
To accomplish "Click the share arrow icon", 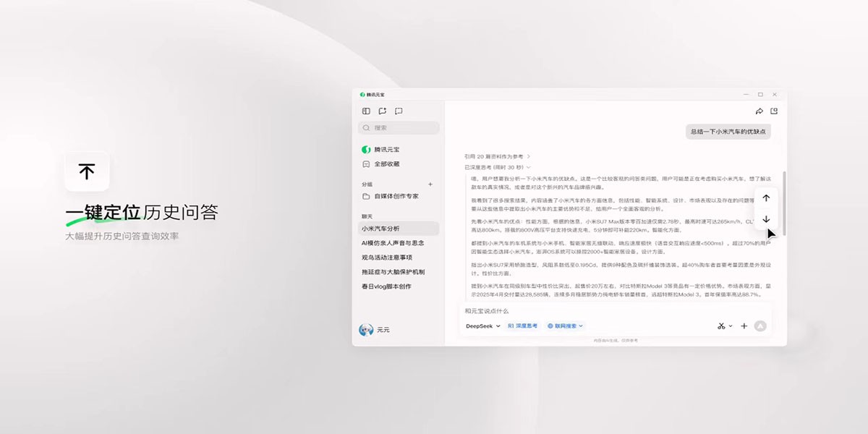I will pos(759,111).
